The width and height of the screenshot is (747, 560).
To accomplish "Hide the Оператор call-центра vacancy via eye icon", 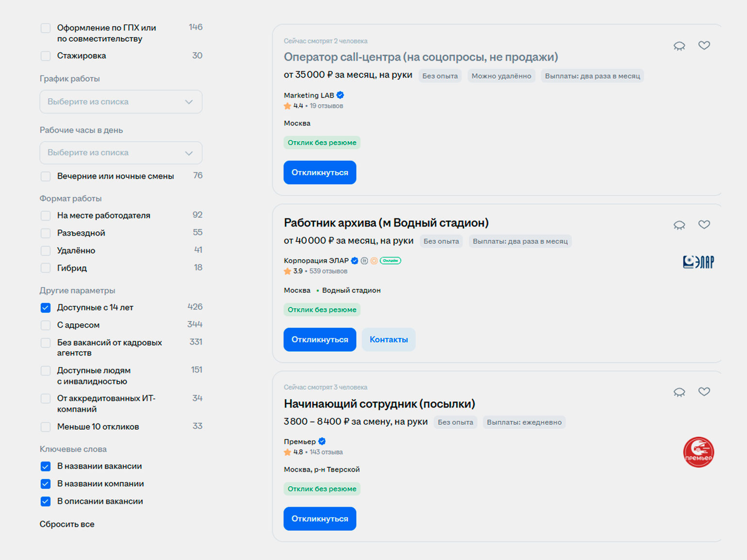I will tap(679, 46).
